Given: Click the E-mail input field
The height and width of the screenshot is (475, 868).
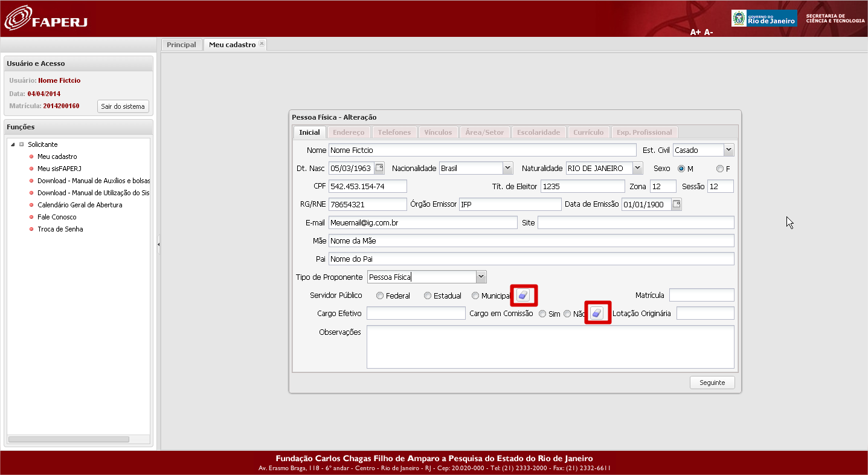Looking at the screenshot, I should tap(423, 222).
